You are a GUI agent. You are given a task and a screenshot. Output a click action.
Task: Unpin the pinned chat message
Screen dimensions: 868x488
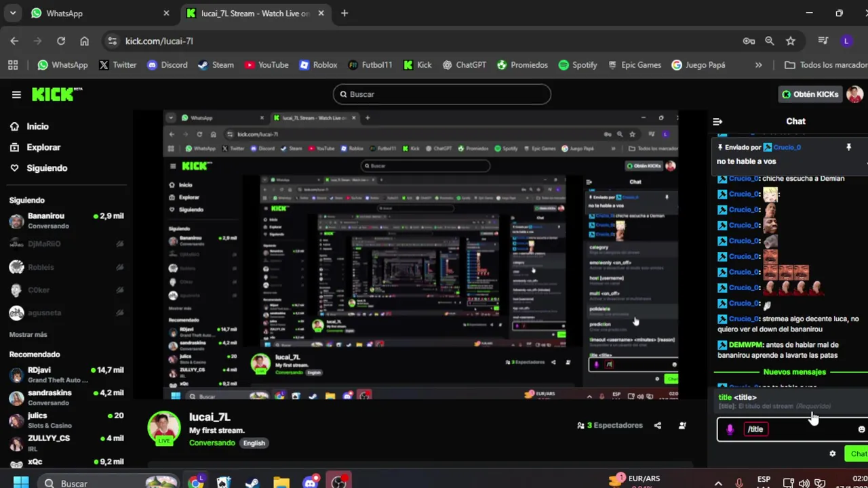click(x=848, y=147)
